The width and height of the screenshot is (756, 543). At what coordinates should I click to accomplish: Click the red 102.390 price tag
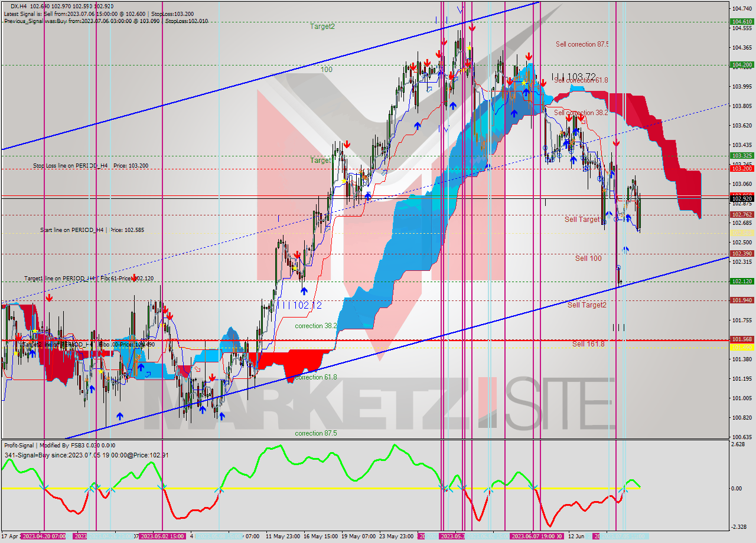742,254
